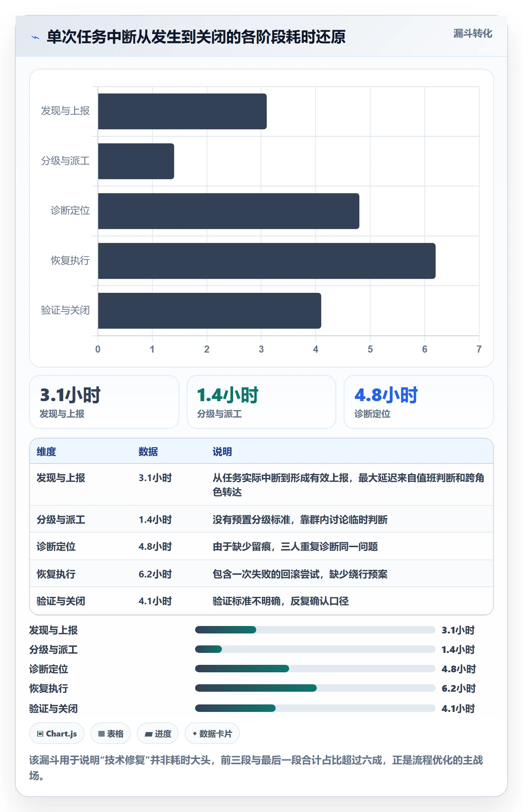This screenshot has width=523, height=812.
Task: Click the 由于缺少留痕 description cell
Action: pyautogui.click(x=295, y=546)
